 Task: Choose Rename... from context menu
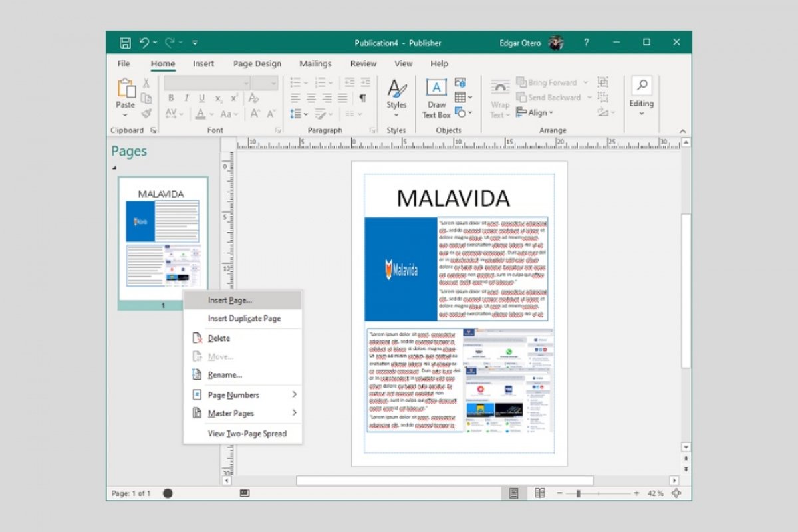243,375
